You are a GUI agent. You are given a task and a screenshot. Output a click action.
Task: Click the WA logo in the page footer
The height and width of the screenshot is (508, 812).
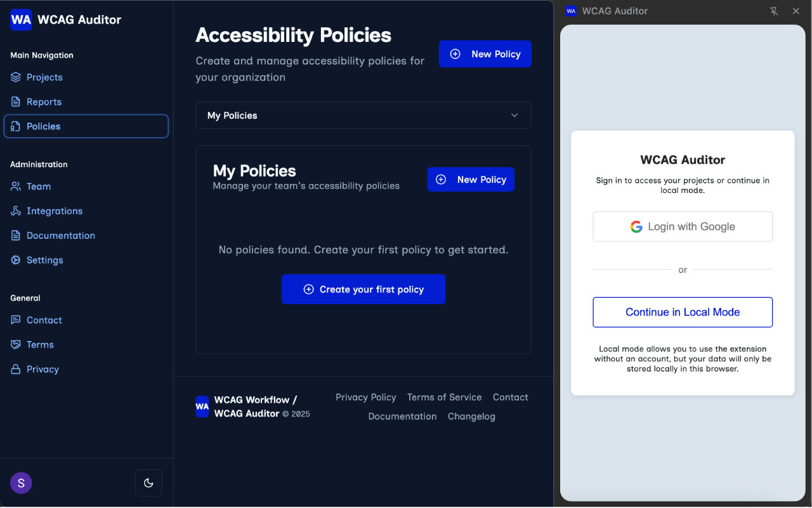click(x=202, y=406)
